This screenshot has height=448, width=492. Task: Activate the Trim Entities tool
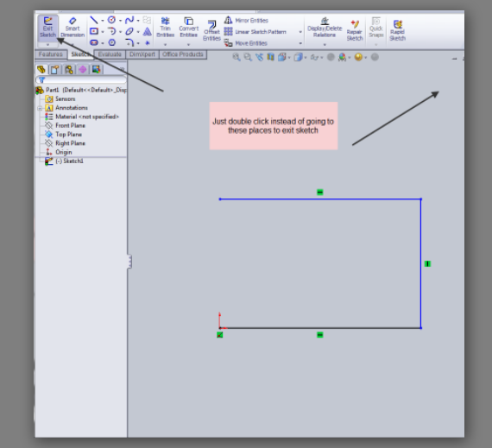click(x=166, y=28)
